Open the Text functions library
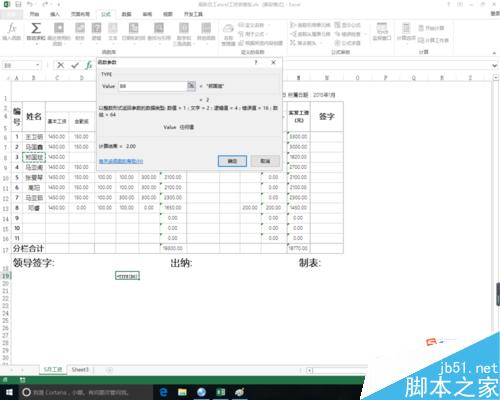 pyautogui.click(x=113, y=32)
